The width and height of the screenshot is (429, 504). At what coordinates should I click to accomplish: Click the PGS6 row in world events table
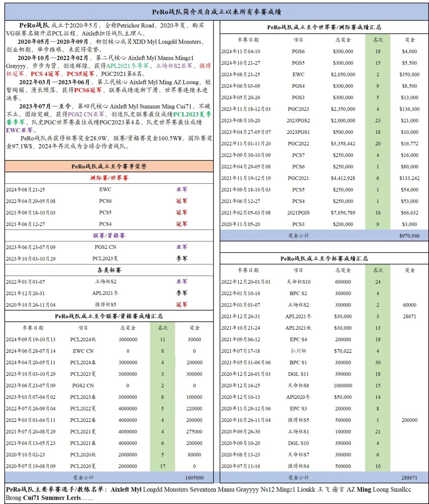click(324, 51)
